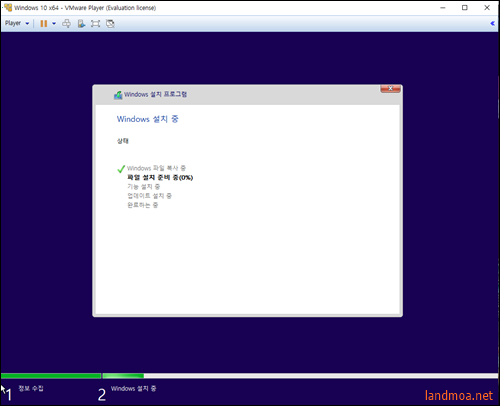Minimize the VMware Player window

point(443,7)
